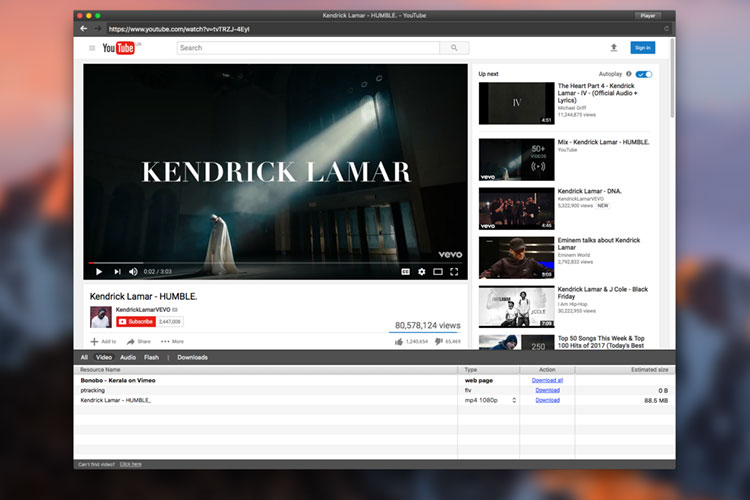Screen dimensions: 750x500
Task: Click the URL address bar
Action: 383,29
